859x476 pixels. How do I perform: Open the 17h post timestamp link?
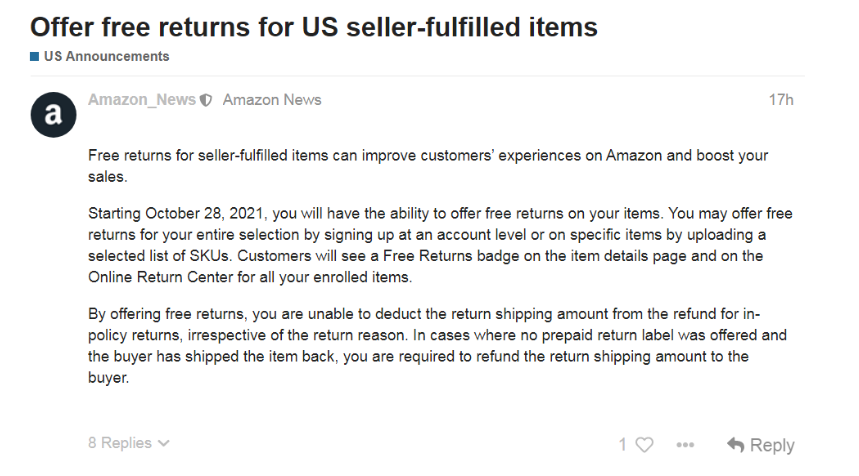click(781, 100)
